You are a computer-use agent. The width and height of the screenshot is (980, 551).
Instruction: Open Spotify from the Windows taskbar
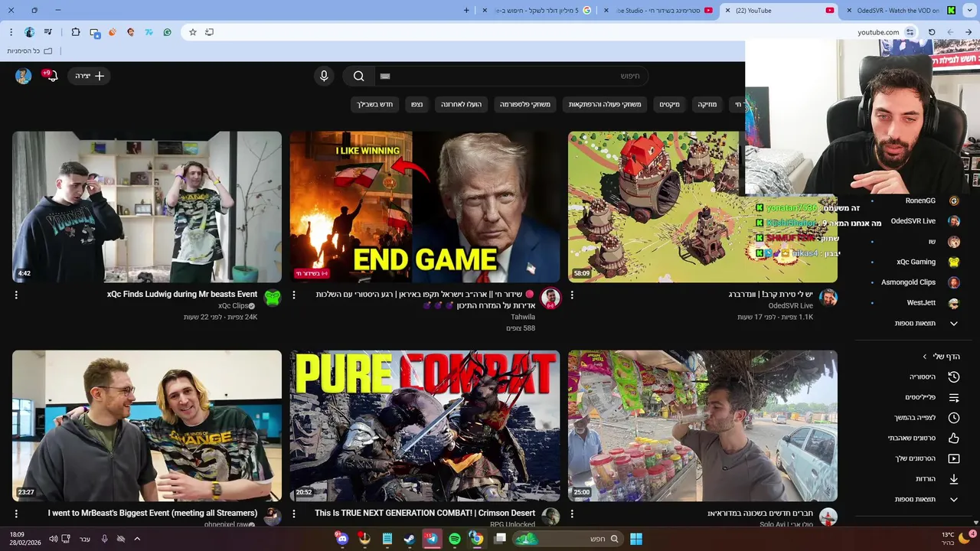tap(455, 539)
